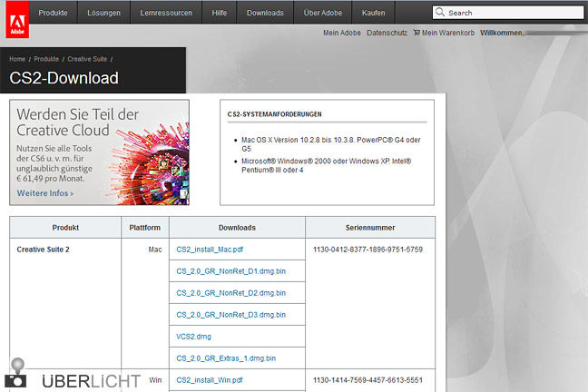588x392 pixels.
Task: Focus the Search input field
Action: [508, 13]
